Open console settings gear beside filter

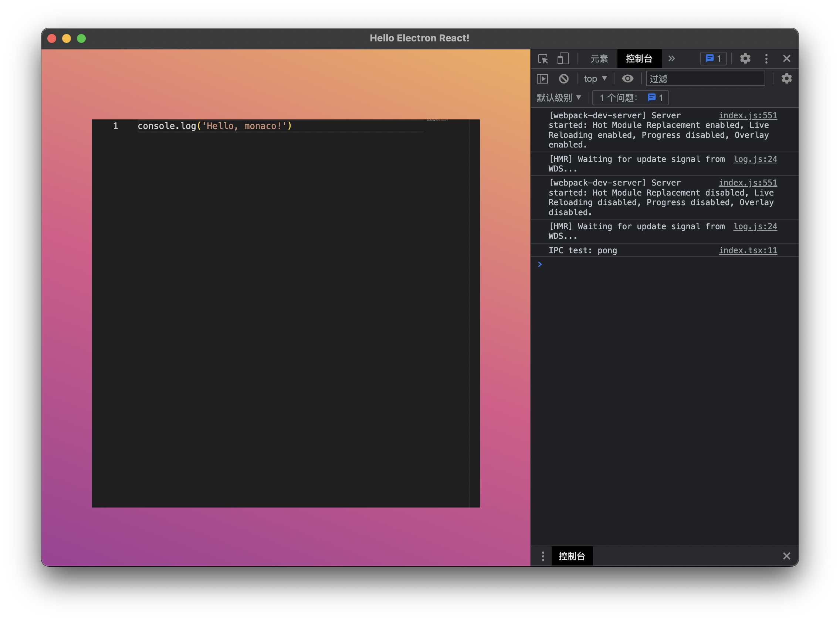(786, 79)
